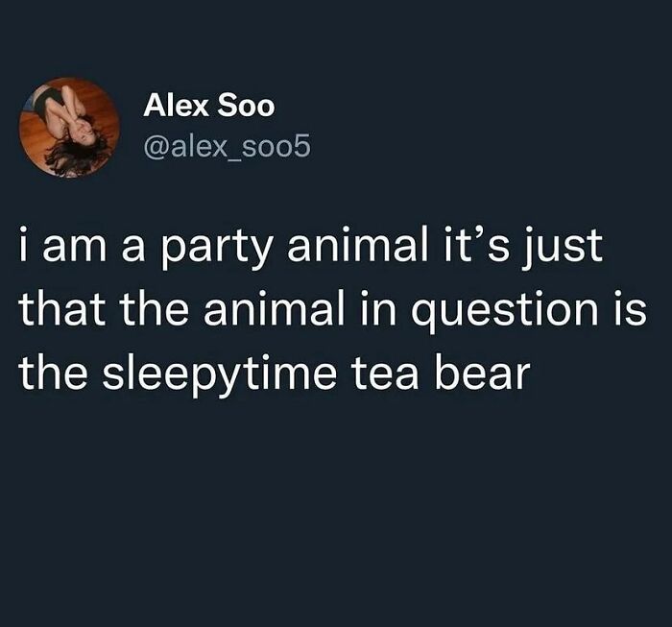Click the Alex Soo profile picture
The height and width of the screenshot is (627, 672).
click(x=70, y=128)
